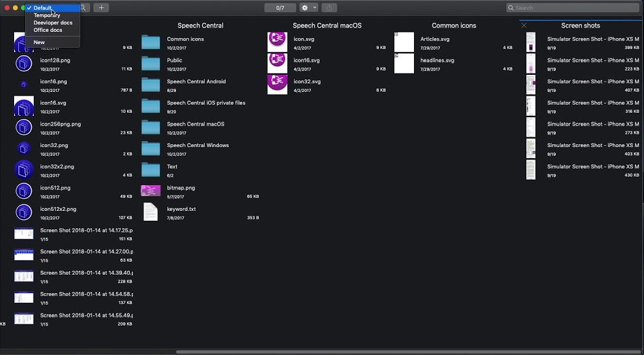The height and width of the screenshot is (355, 644).
Task: Pick Deevloper docs workspace
Action: pyautogui.click(x=53, y=23)
